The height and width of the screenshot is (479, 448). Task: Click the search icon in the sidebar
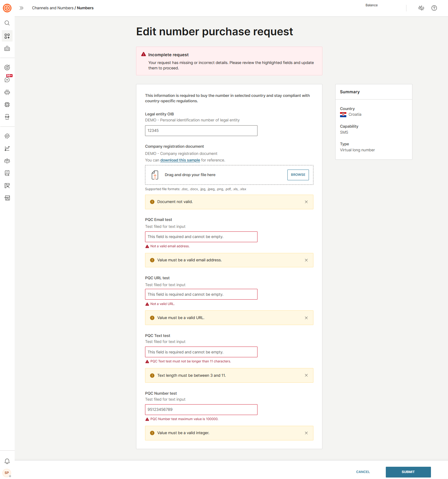pyautogui.click(x=7, y=23)
